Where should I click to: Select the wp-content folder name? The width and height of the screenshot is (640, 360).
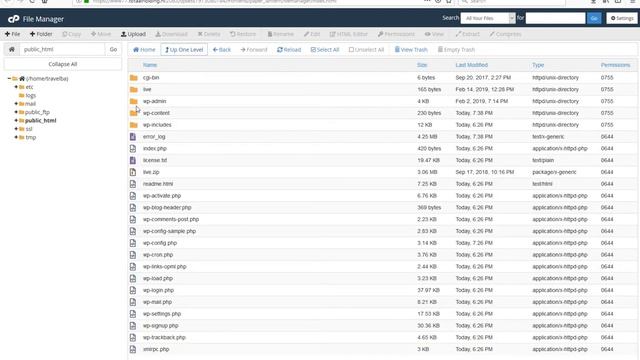(156, 113)
